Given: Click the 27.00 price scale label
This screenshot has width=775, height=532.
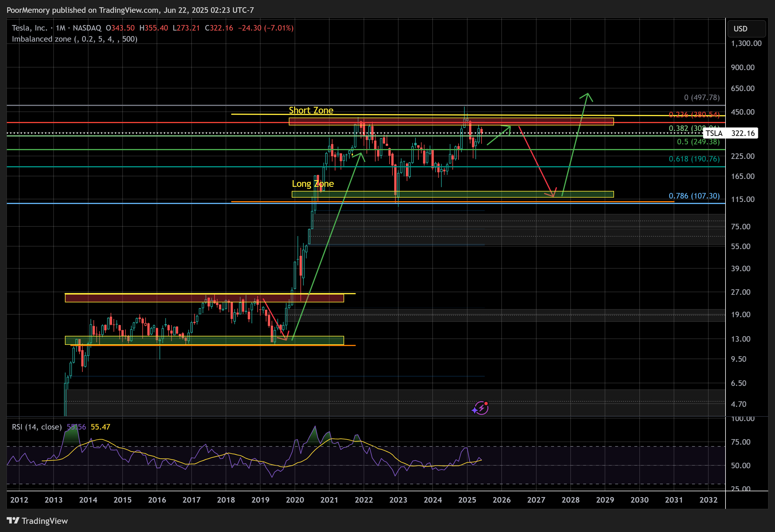Looking at the screenshot, I should [741, 292].
